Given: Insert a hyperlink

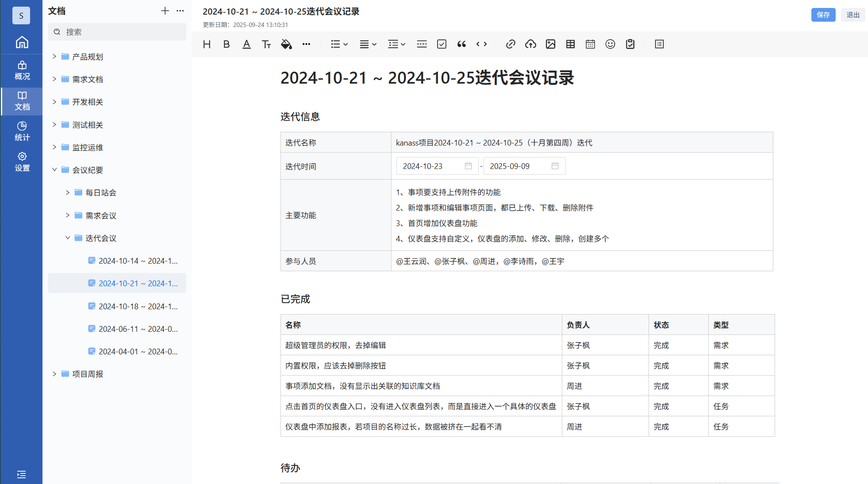Looking at the screenshot, I should (511, 44).
